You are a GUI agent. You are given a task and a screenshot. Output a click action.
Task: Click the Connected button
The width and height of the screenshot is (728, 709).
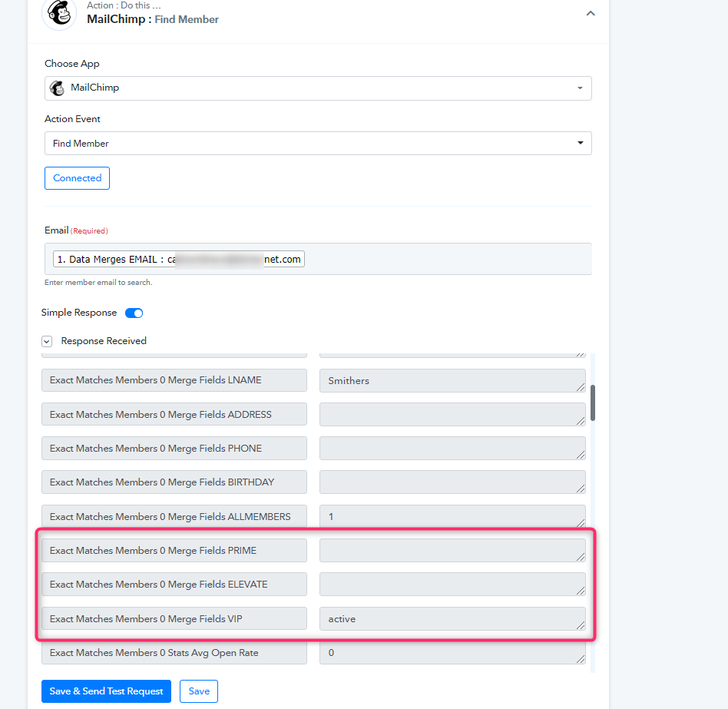click(77, 178)
